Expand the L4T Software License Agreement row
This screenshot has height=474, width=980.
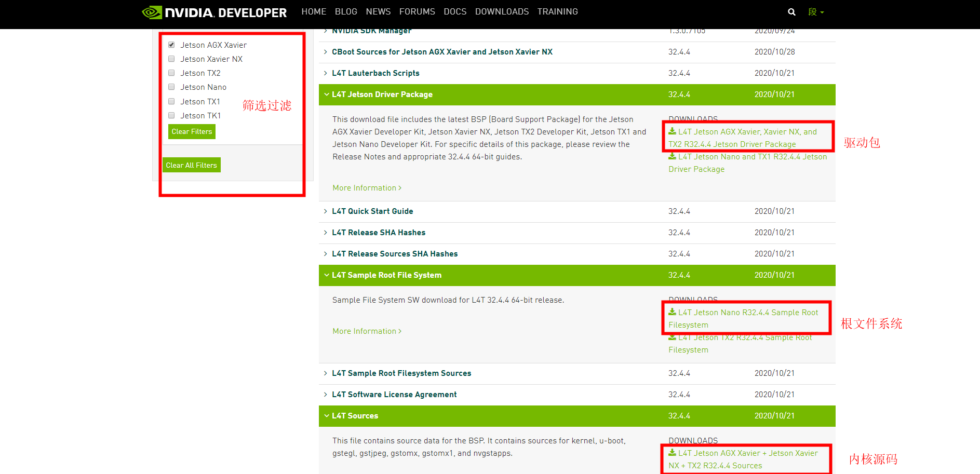tap(577, 395)
